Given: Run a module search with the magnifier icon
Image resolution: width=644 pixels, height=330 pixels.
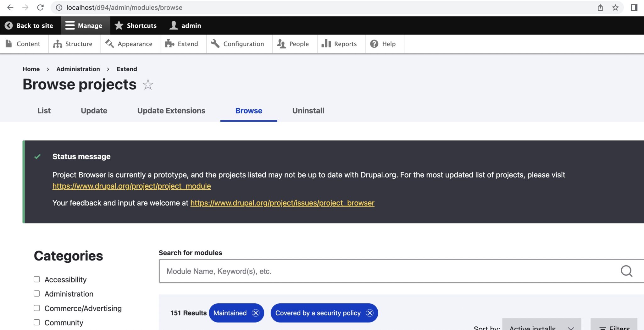Looking at the screenshot, I should pos(626,271).
